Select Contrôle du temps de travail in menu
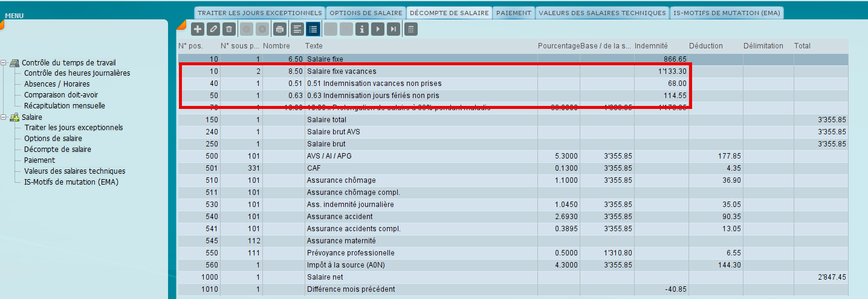 (x=69, y=62)
